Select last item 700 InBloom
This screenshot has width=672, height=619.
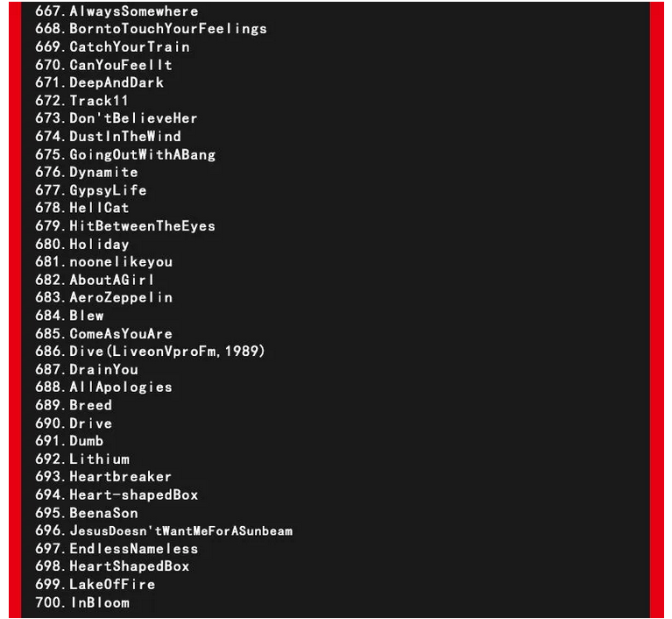(x=82, y=602)
